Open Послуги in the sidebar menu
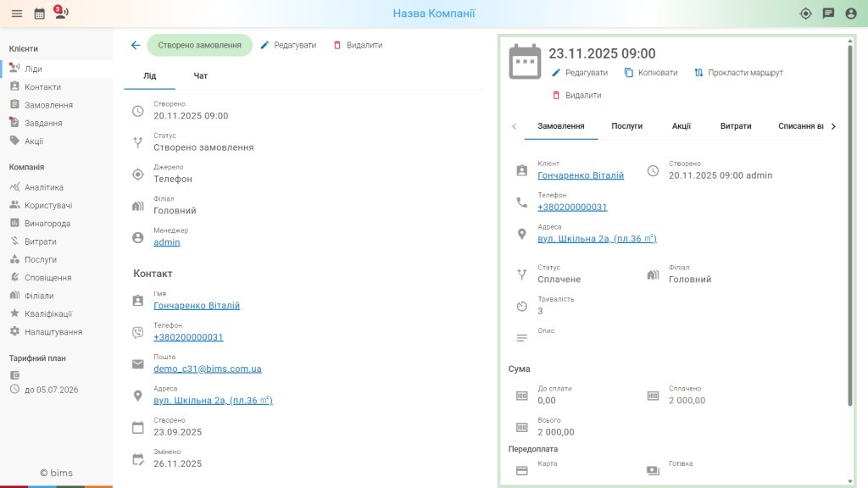The width and height of the screenshot is (868, 488). (57, 259)
